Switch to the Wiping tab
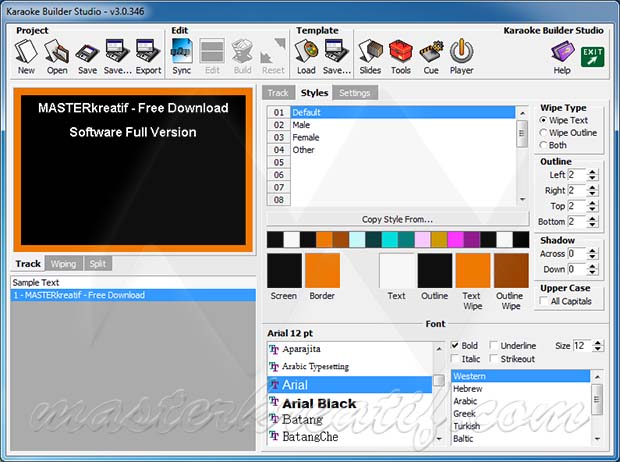The height and width of the screenshot is (462, 620). click(63, 264)
